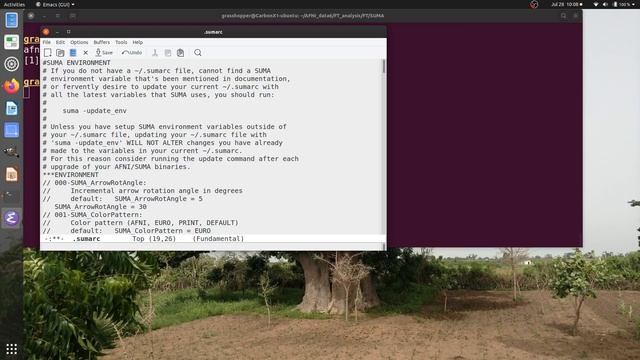Click the Open File icon in Emacs toolbar
Screen dimensions: 640x360
pyautogui.click(x=60, y=53)
